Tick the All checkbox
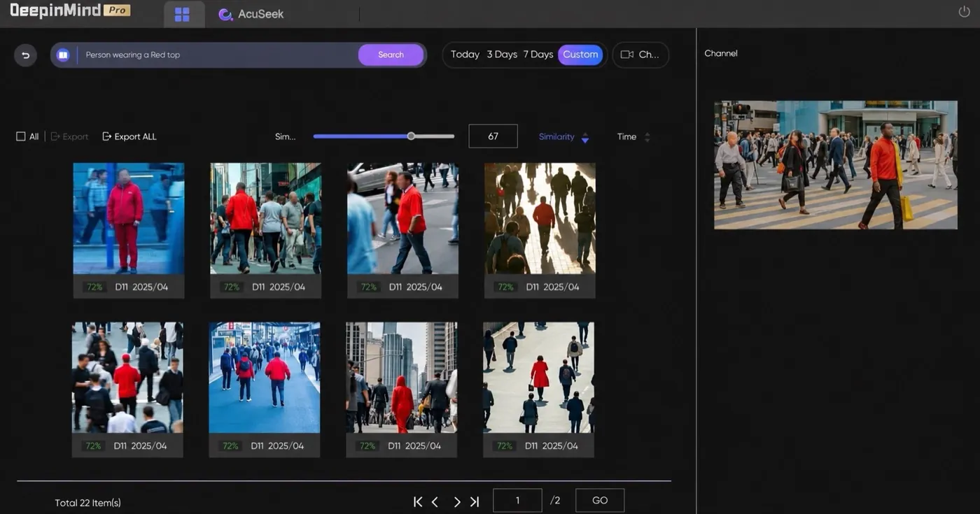This screenshot has height=514, width=980. (x=21, y=136)
